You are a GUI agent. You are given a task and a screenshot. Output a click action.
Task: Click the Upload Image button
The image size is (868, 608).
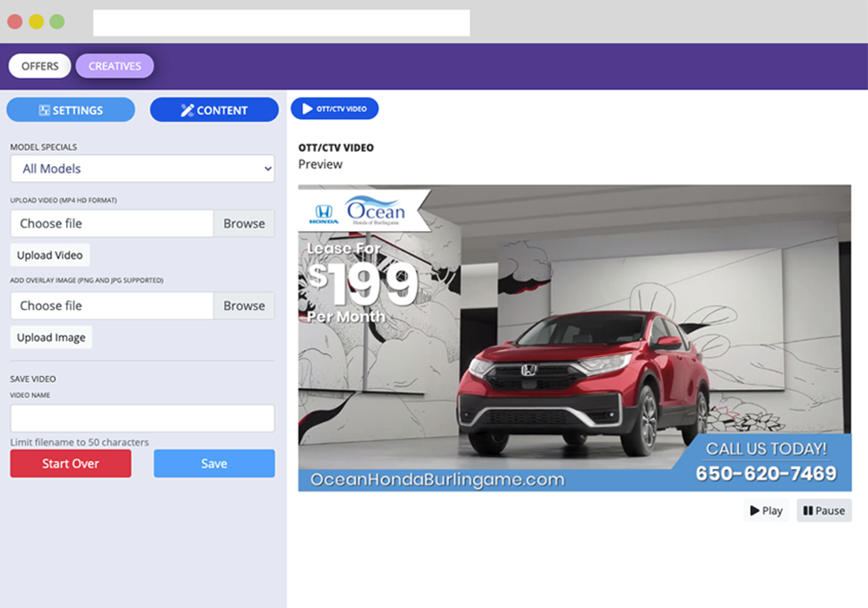click(51, 337)
